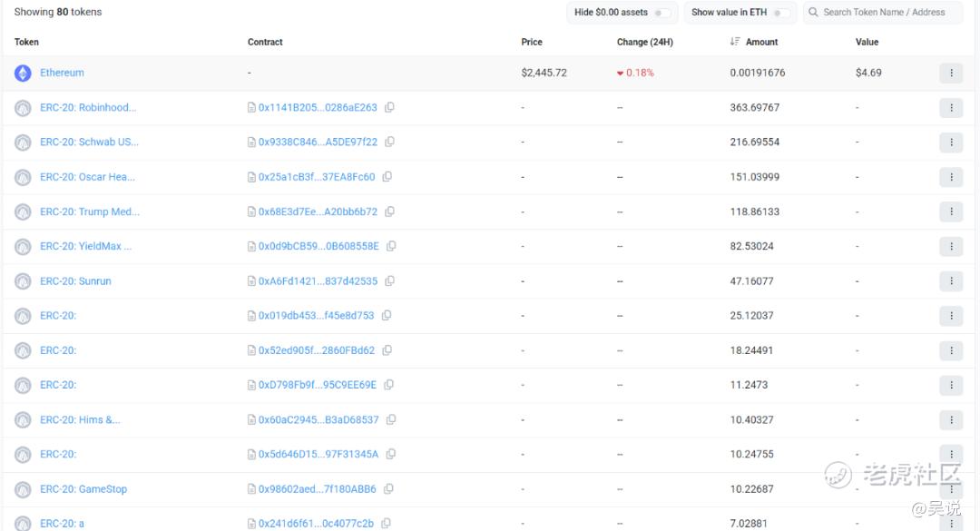Viewport: 980px width, 531px height.
Task: Click the Value column header
Action: point(867,42)
